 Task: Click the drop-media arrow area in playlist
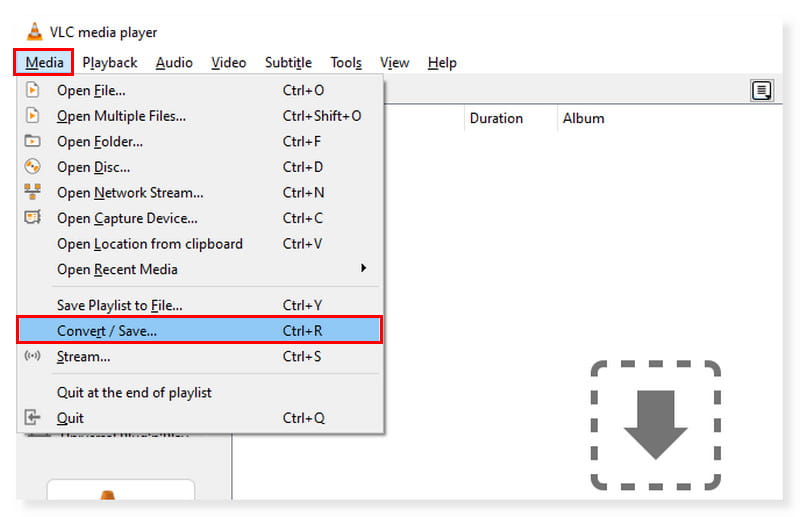[x=656, y=425]
